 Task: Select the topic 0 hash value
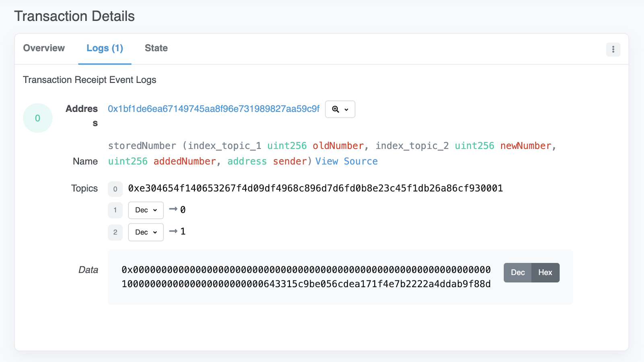(315, 188)
